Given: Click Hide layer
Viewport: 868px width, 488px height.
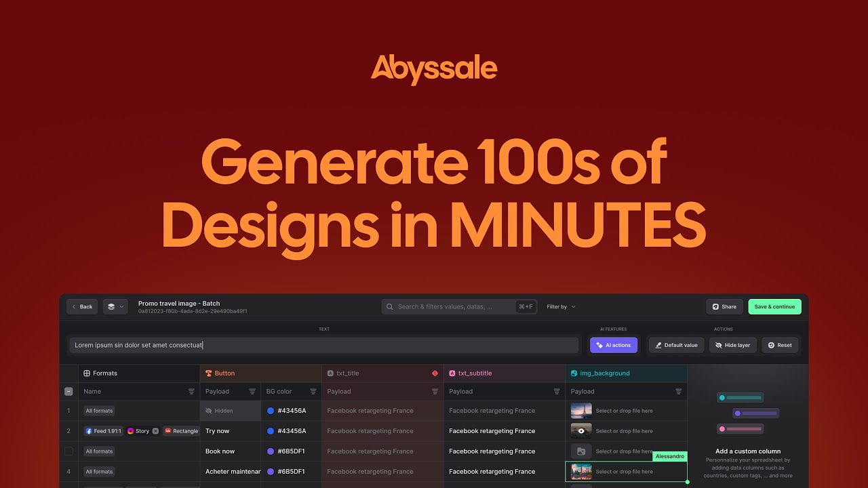Looking at the screenshot, I should pos(733,345).
